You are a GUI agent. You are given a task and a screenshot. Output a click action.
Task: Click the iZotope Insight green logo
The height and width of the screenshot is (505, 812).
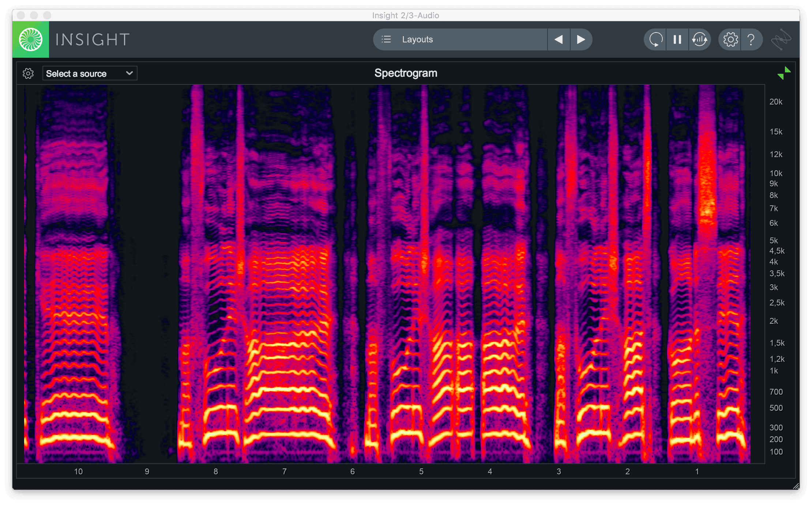click(31, 39)
